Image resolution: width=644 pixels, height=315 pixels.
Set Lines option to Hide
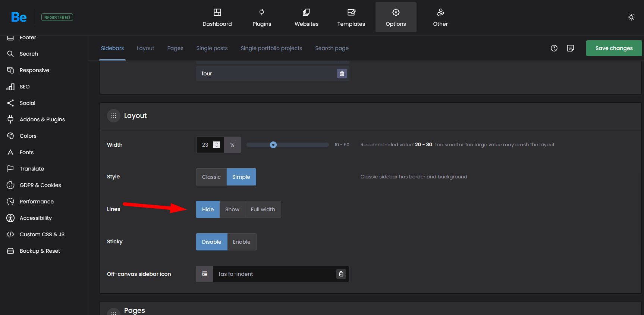pos(208,209)
